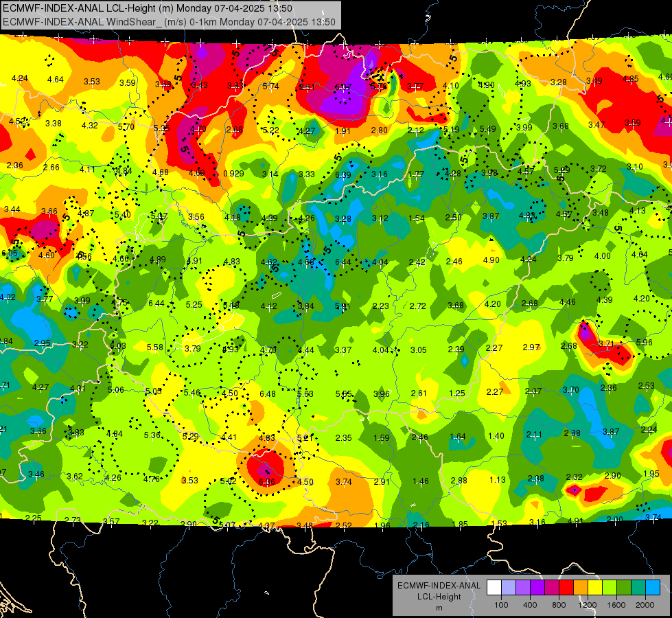Click the wind shear value '5.22'

click(271, 130)
